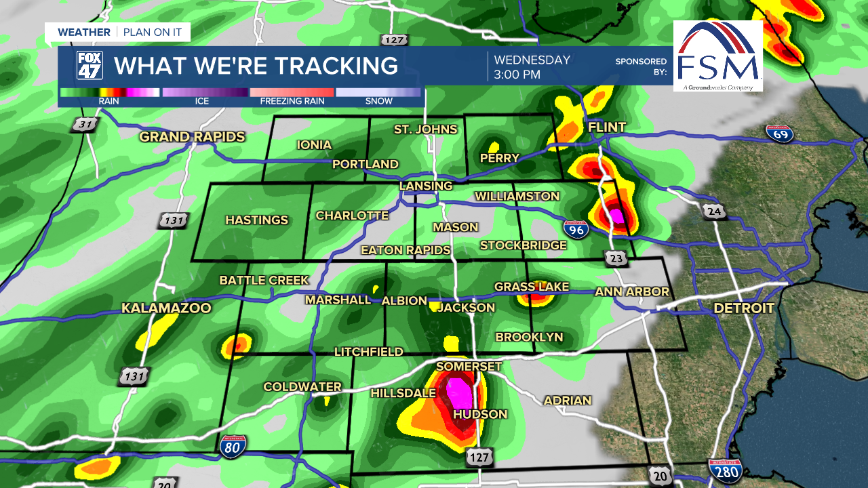Select the Snow legend color bar
868x488 pixels.
pyautogui.click(x=378, y=92)
